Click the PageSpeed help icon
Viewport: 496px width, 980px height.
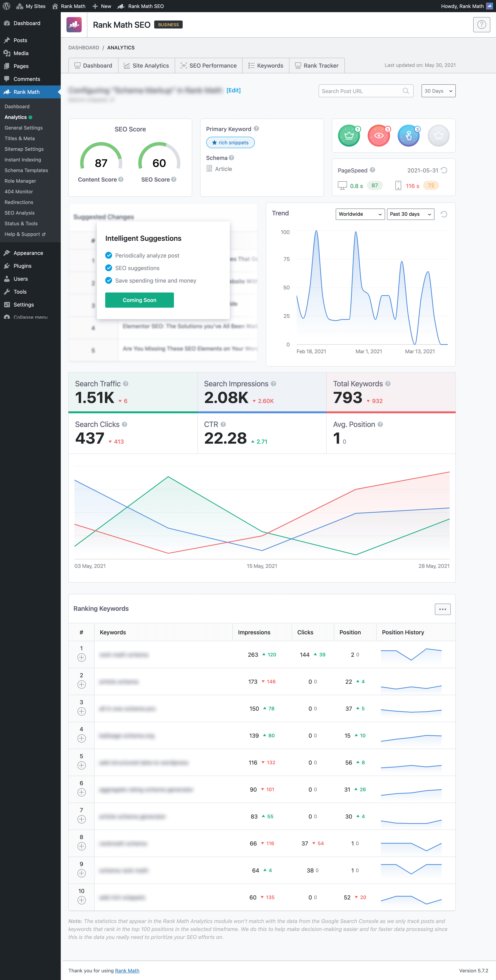tap(372, 170)
